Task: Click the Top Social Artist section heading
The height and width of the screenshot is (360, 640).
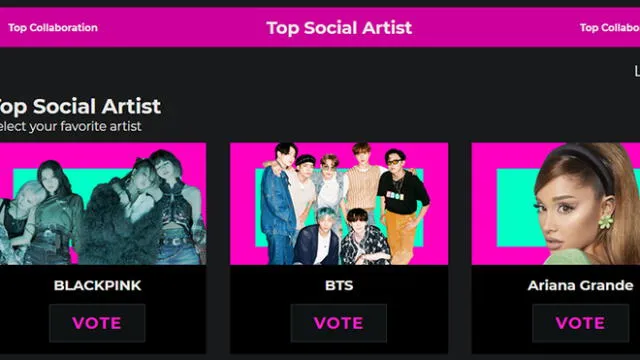Action: [x=80, y=107]
